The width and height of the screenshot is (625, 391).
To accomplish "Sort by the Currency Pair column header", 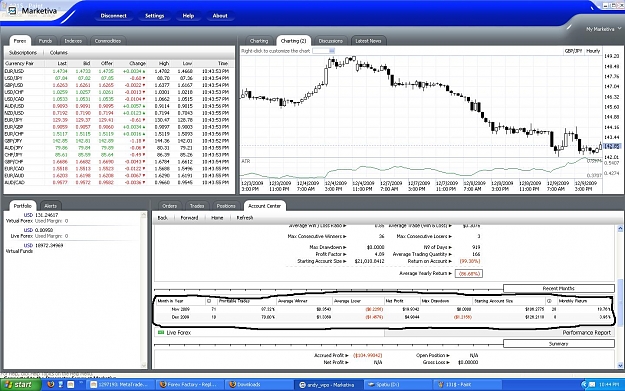I will pyautogui.click(x=24, y=63).
